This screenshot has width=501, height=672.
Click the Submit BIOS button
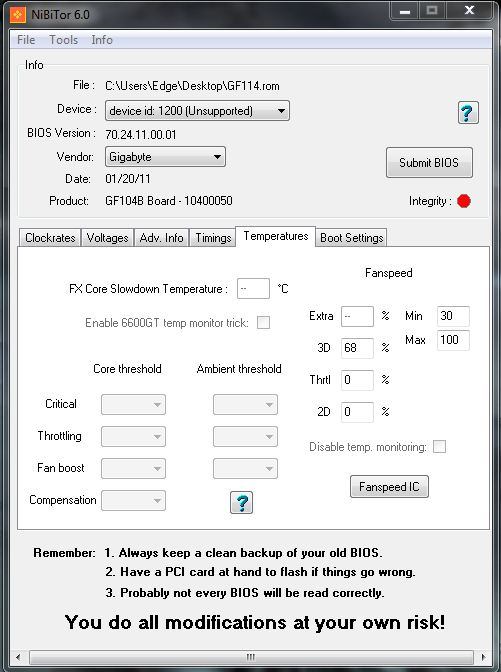[429, 162]
